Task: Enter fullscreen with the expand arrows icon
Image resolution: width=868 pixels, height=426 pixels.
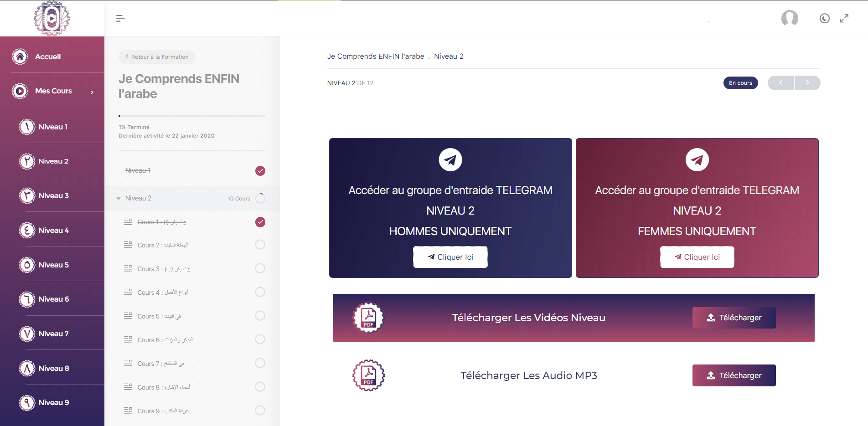Action: 844,18
